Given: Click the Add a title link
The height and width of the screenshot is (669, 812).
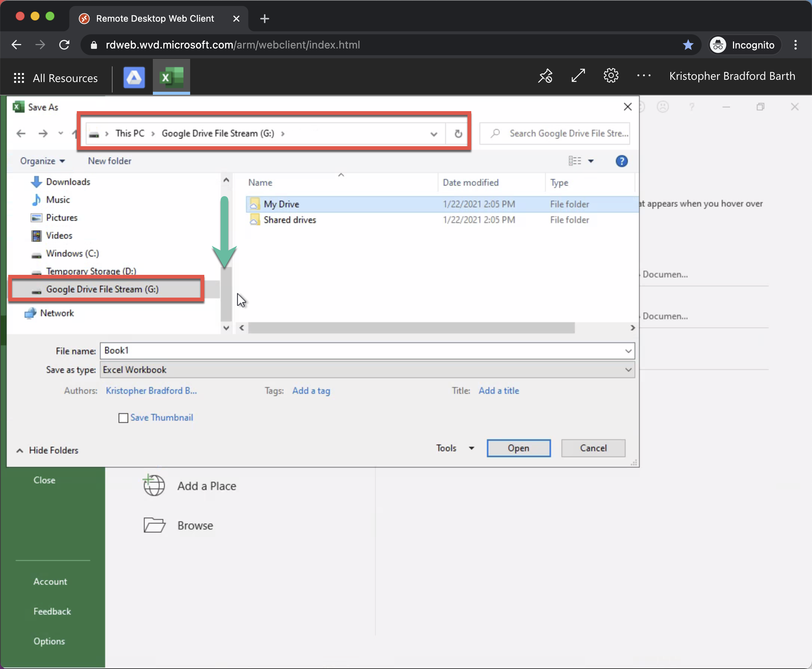Looking at the screenshot, I should (x=498, y=391).
